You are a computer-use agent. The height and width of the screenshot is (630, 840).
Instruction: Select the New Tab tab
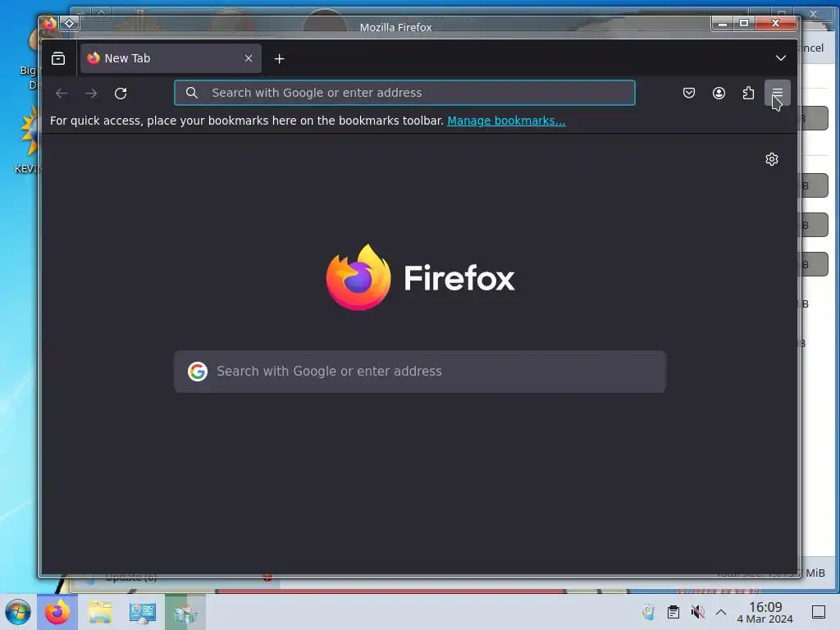[171, 58]
